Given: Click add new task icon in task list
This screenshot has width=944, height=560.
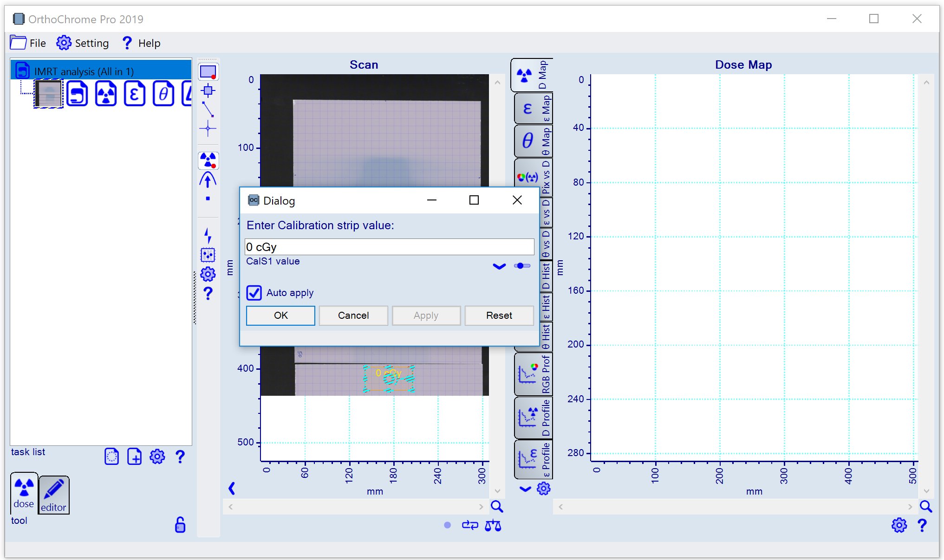Looking at the screenshot, I should [134, 457].
